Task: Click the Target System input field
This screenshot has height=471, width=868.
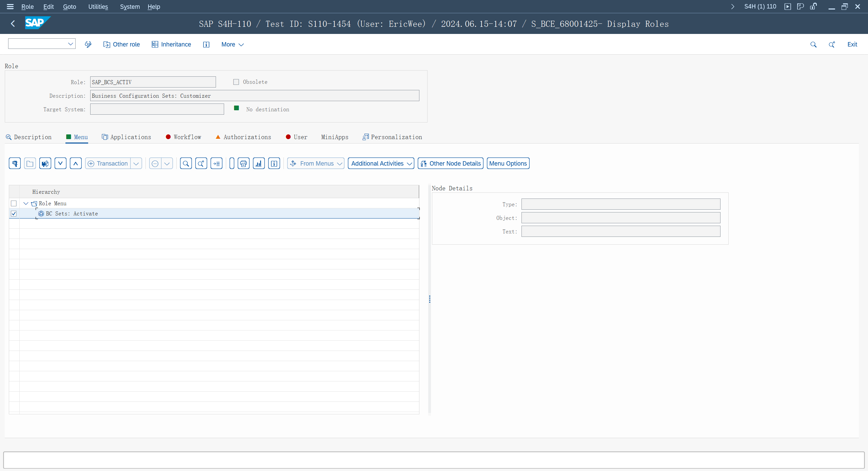Action: point(157,109)
